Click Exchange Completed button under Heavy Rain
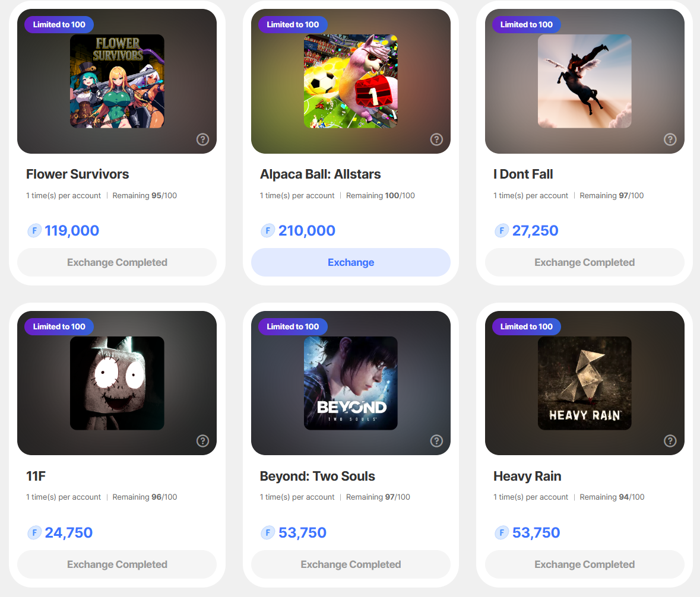This screenshot has height=597, width=700. pos(584,564)
